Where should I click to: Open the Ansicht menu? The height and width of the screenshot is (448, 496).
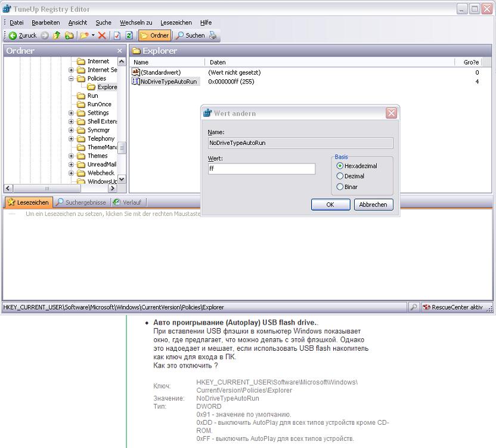77,23
